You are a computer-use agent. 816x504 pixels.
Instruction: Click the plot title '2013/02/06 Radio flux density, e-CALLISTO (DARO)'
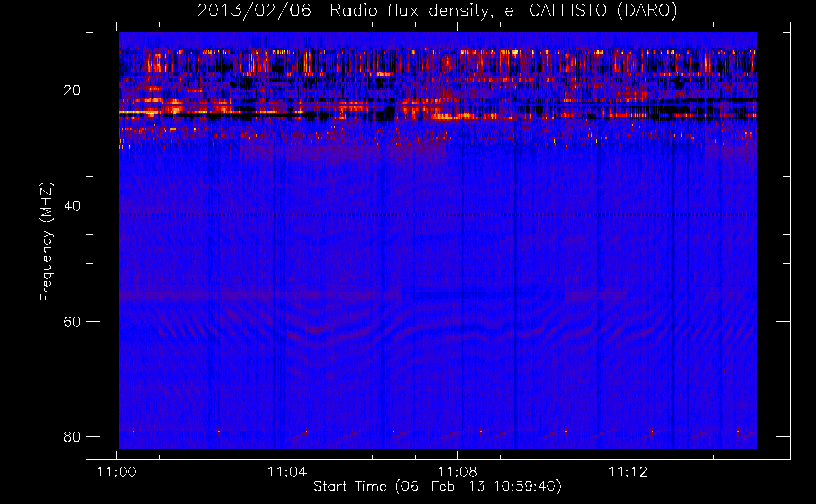(437, 10)
